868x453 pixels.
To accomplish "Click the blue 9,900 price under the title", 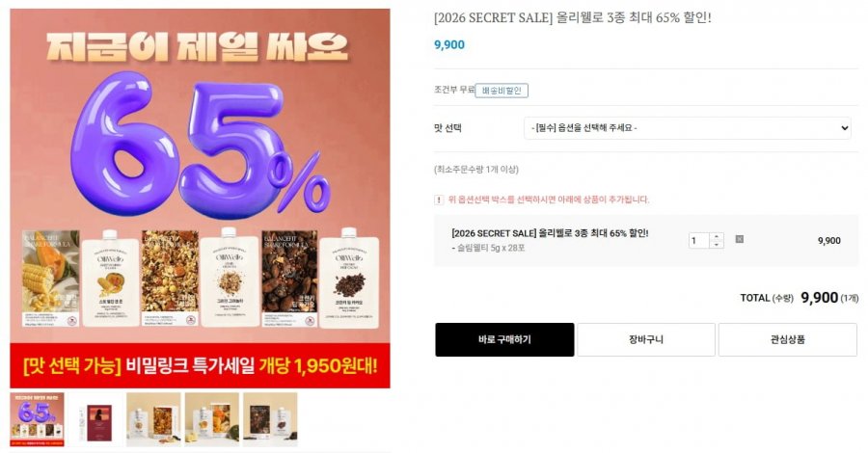I will pos(448,44).
